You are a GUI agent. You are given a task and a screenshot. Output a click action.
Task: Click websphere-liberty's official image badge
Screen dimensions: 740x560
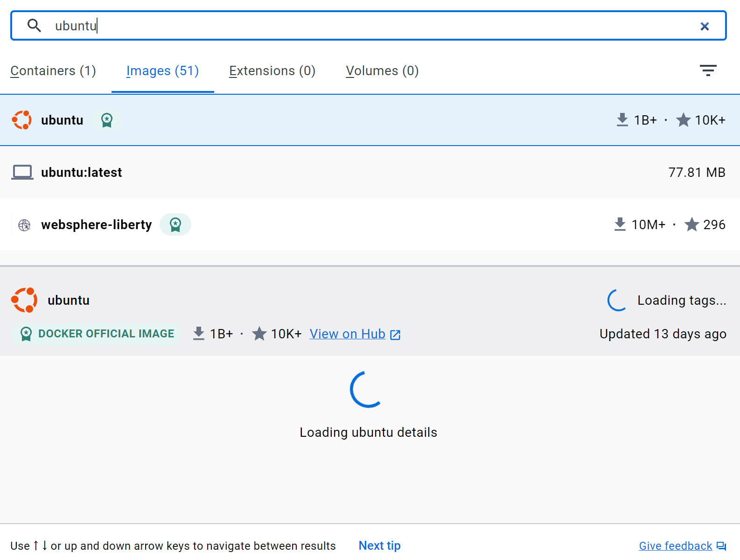click(175, 224)
